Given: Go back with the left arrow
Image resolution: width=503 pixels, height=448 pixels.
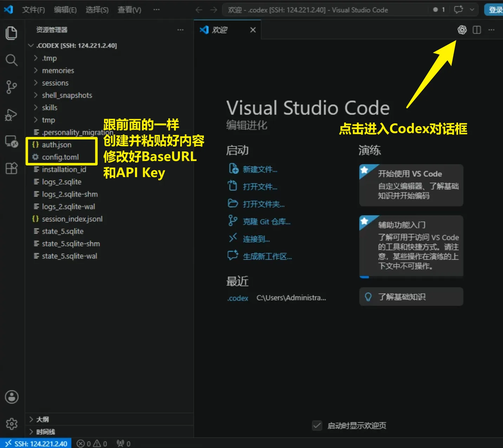Looking at the screenshot, I should point(199,10).
